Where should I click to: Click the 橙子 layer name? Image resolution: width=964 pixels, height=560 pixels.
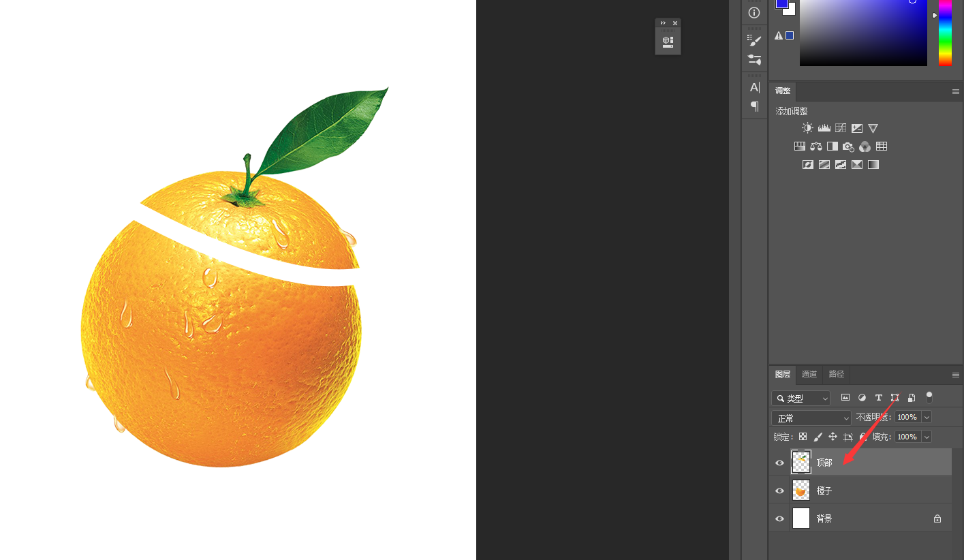(824, 491)
